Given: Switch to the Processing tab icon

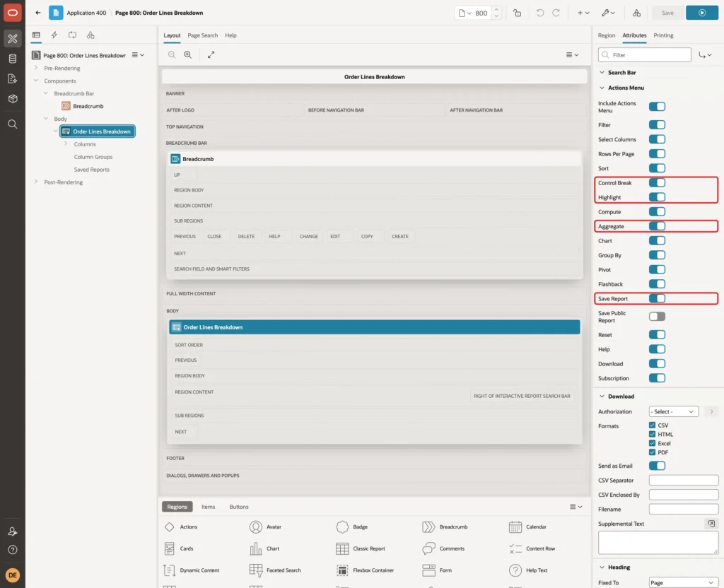Looking at the screenshot, I should (73, 35).
